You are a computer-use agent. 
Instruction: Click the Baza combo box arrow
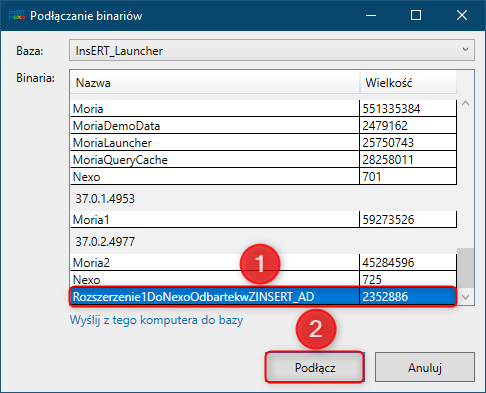(x=465, y=50)
